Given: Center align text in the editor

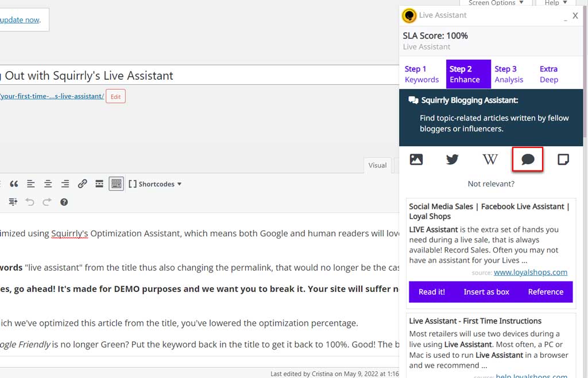Looking at the screenshot, I should [x=48, y=184].
